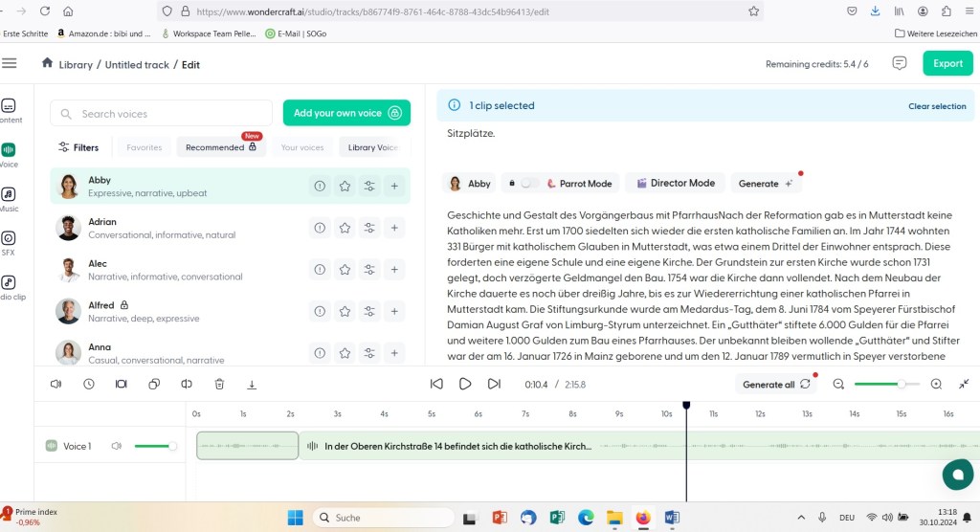
Task: Open the SFX panel in left sidebar
Action: click(9, 243)
